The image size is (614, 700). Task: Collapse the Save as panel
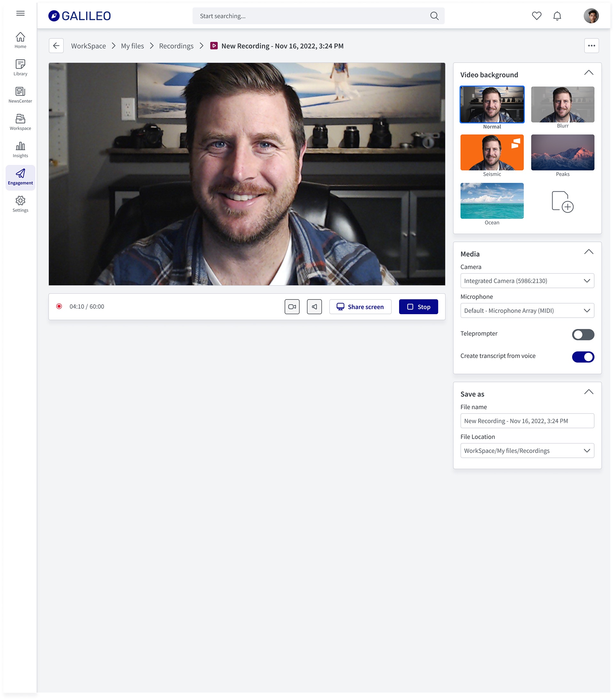(x=588, y=392)
